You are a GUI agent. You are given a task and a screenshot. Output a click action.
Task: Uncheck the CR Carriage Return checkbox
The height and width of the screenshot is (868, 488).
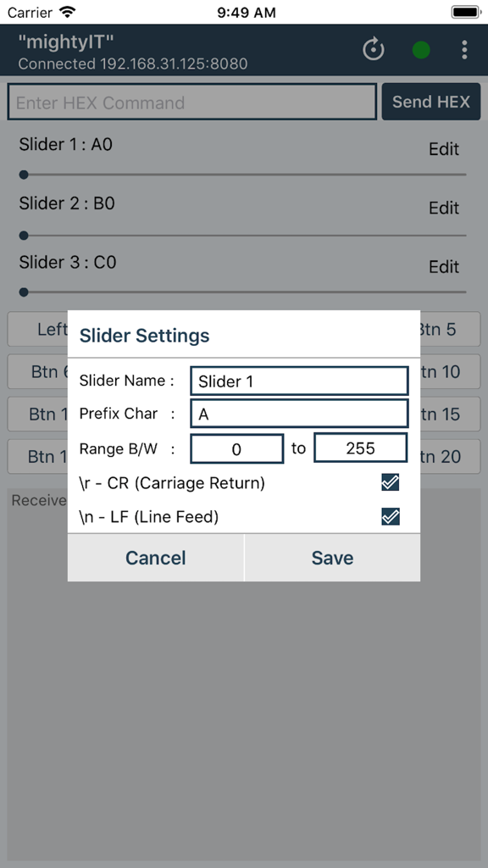(390, 481)
